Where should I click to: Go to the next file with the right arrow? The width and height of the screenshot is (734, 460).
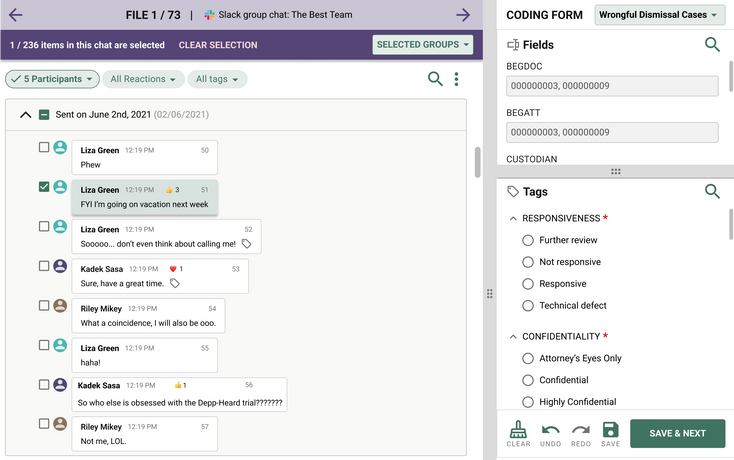tap(463, 15)
